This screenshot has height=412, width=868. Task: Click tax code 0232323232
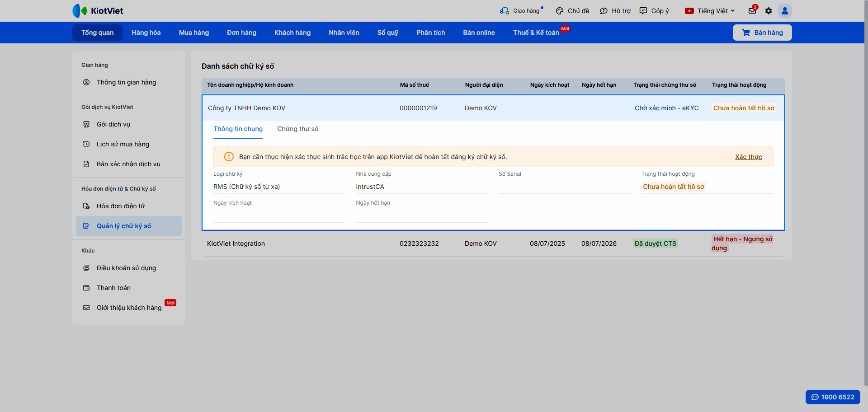click(419, 243)
